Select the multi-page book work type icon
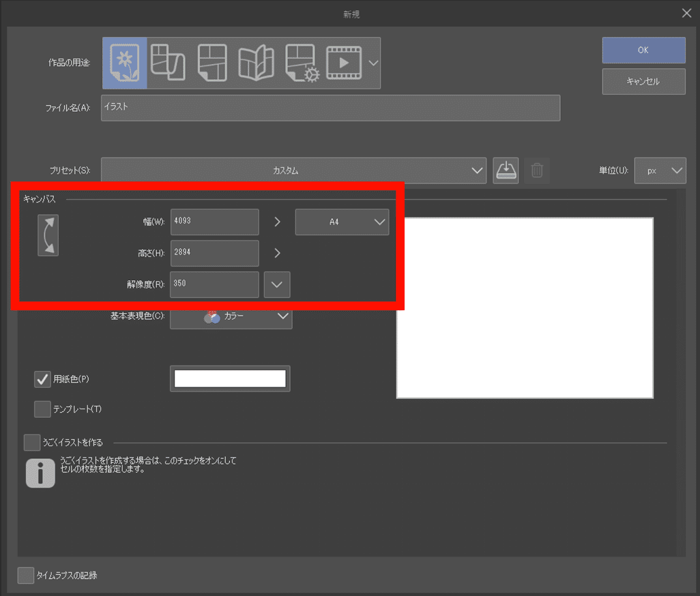The image size is (700, 596). coord(257,63)
